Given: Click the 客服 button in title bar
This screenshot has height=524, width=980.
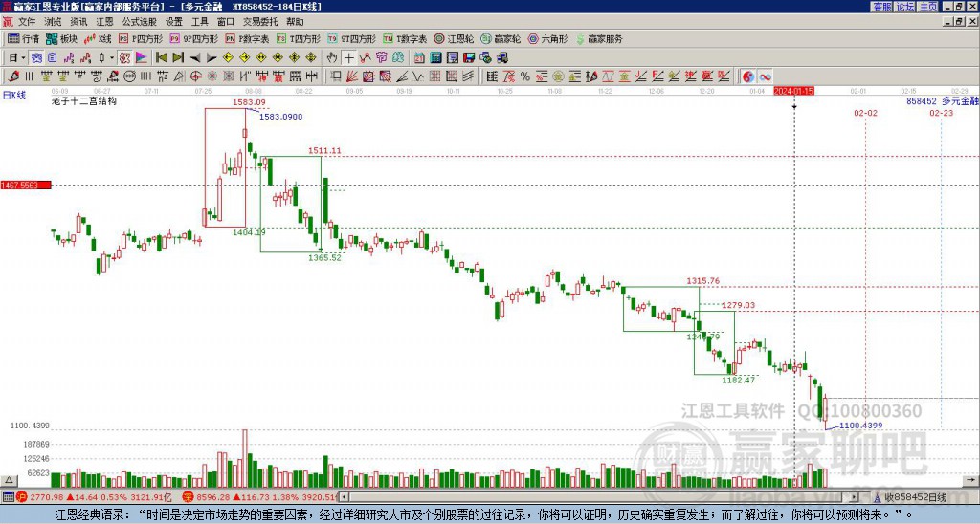Looking at the screenshot, I should tap(881, 7).
